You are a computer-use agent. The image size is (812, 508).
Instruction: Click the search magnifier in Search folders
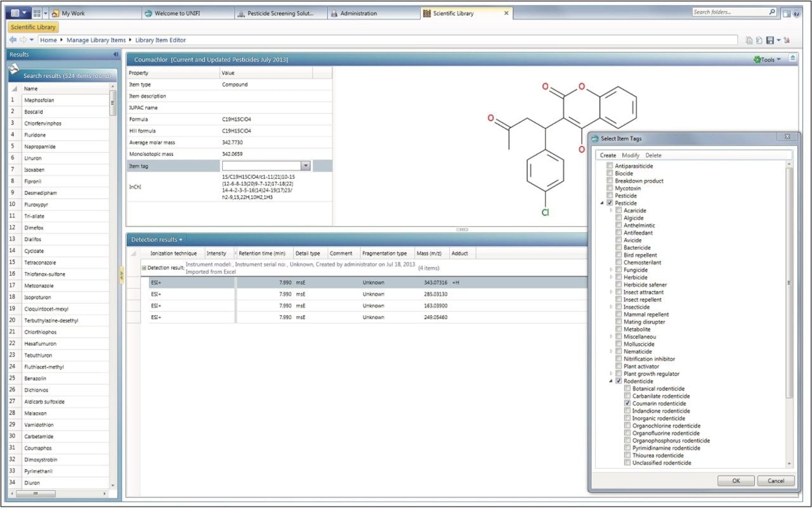771,12
